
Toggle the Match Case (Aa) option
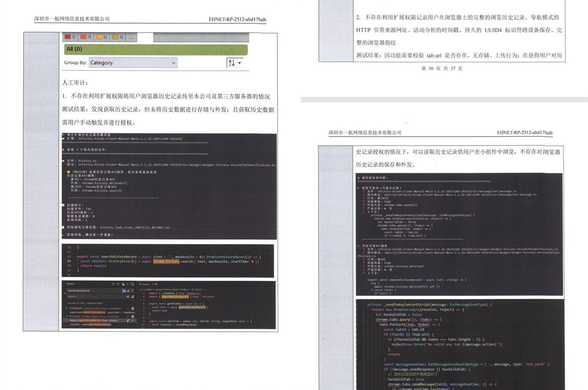coord(124,291)
